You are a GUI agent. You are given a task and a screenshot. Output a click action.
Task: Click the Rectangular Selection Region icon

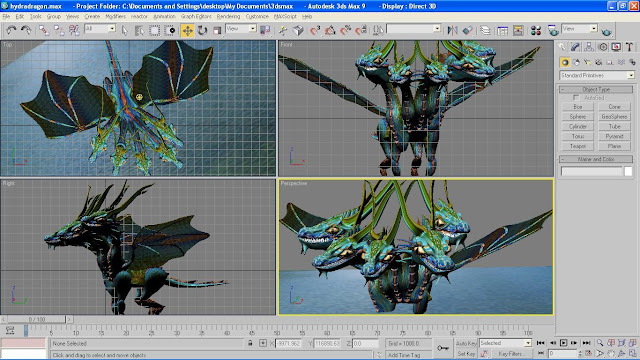tap(154, 30)
